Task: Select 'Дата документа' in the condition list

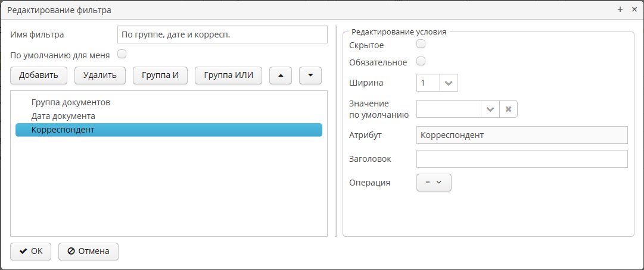Action: tap(63, 116)
